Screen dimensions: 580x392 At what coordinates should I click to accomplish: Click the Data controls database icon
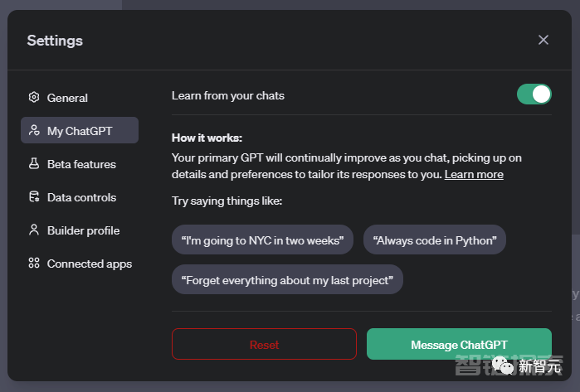click(34, 196)
